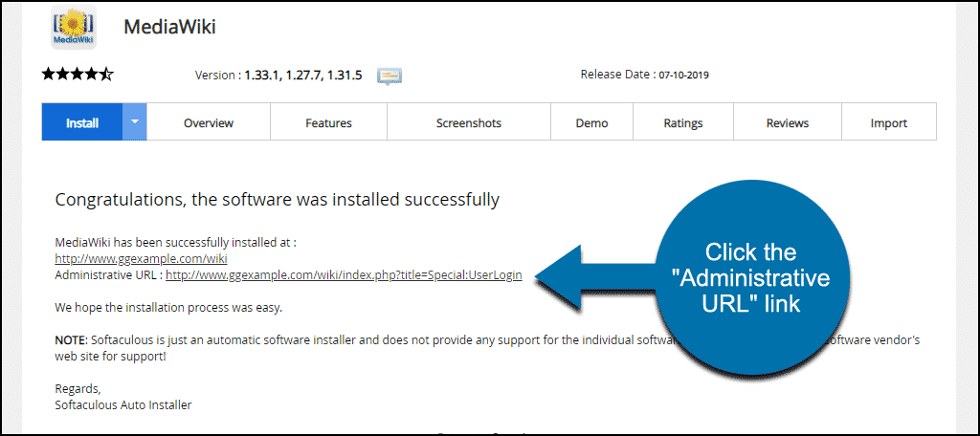The width and height of the screenshot is (980, 436).
Task: Click the "We hope the installation process was easy" text
Action: pyautogui.click(x=168, y=308)
